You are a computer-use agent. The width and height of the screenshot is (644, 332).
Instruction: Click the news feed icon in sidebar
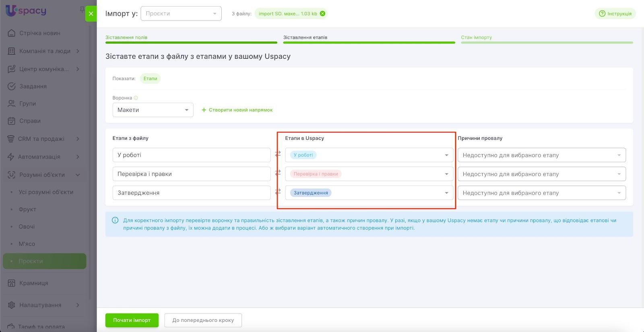click(x=12, y=33)
